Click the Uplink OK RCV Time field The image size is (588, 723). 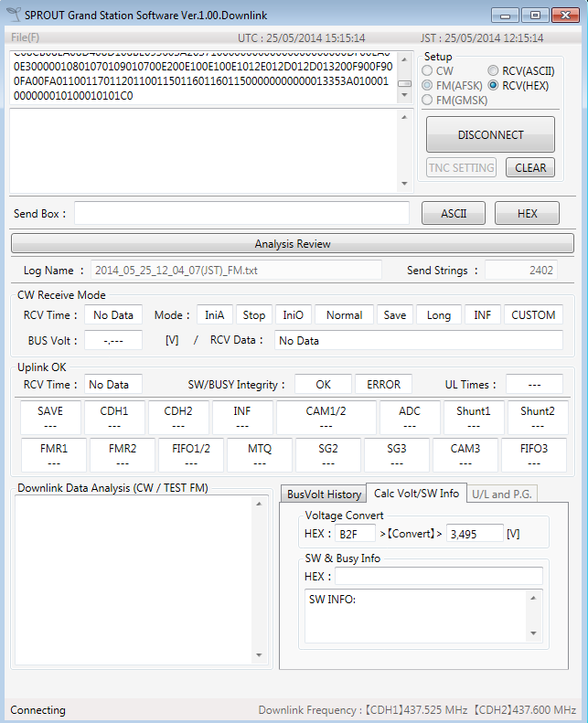tap(113, 384)
